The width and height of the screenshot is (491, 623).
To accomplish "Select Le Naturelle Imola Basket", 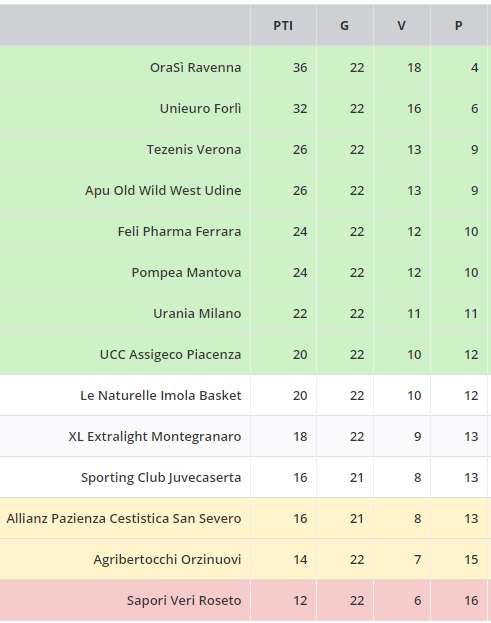I will [160, 395].
